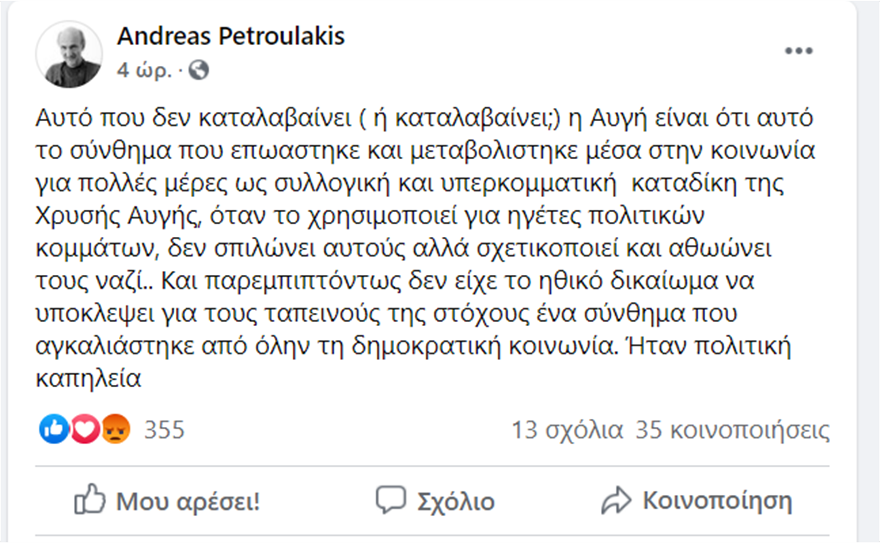Click the blue like reaction icon
The width and height of the screenshot is (880, 543).
[x=54, y=429]
